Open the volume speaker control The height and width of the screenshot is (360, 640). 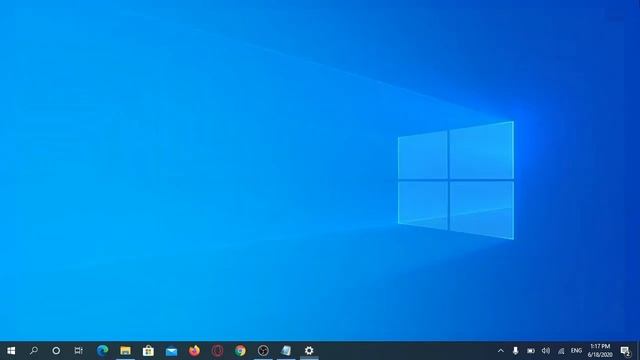point(546,351)
